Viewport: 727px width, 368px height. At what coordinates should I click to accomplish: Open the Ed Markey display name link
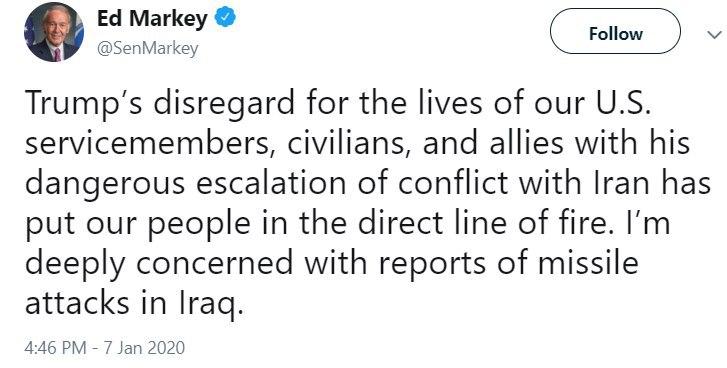[x=152, y=19]
